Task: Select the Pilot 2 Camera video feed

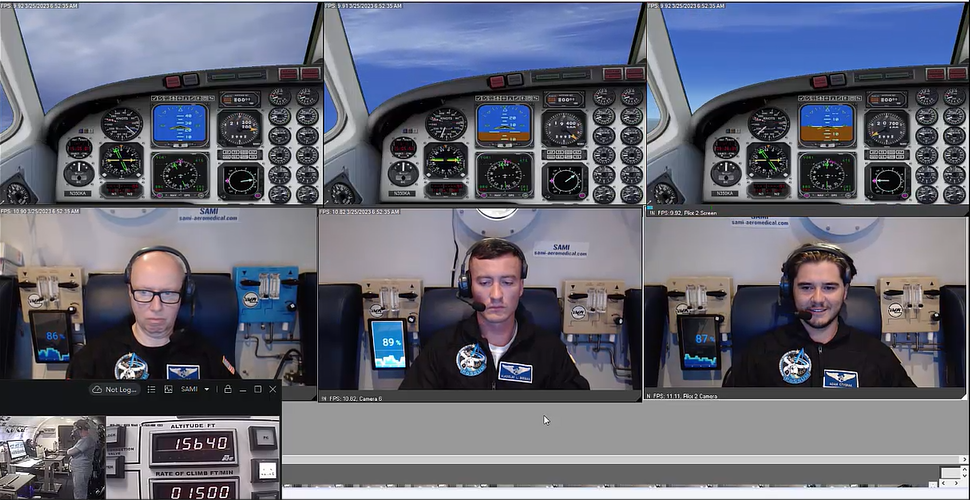Action: [x=805, y=302]
